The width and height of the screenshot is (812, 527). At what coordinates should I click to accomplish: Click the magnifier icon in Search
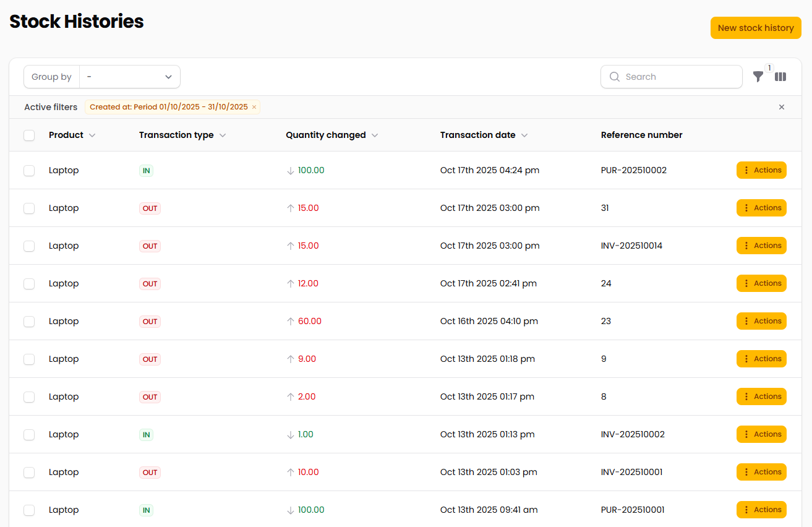pyautogui.click(x=615, y=77)
